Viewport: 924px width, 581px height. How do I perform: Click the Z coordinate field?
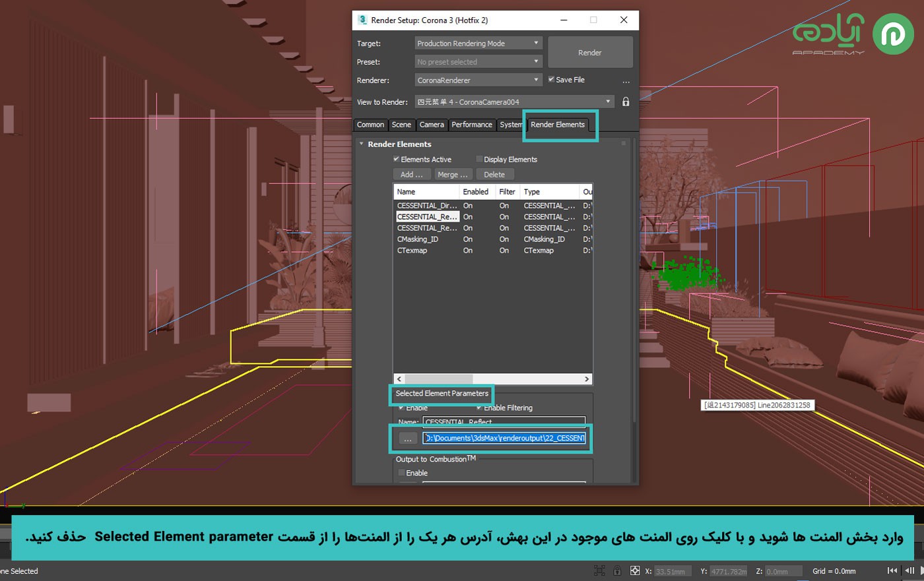click(x=783, y=571)
